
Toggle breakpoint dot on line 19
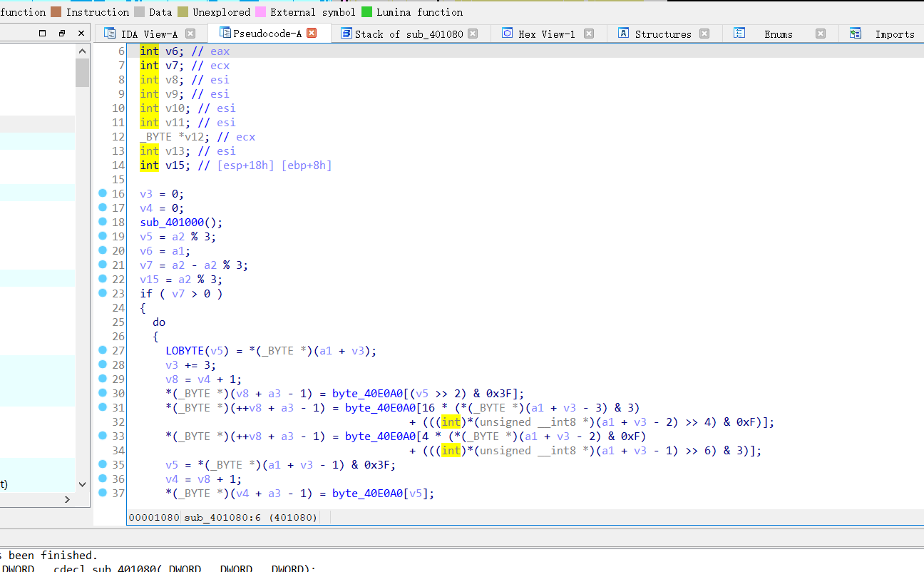point(103,236)
